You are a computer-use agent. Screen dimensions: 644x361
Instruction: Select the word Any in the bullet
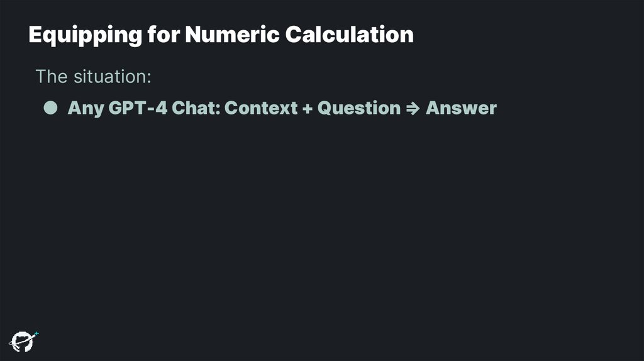click(86, 109)
